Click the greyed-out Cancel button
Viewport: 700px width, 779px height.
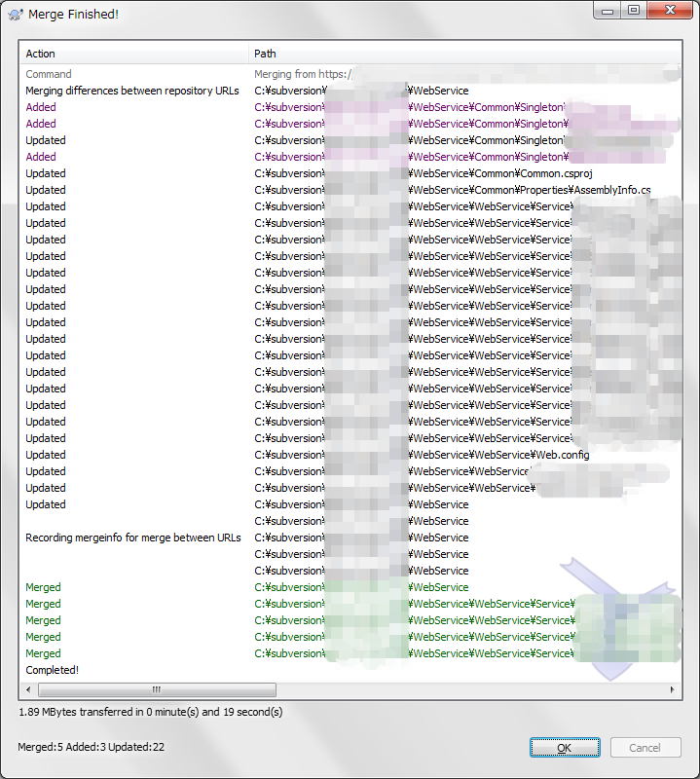[645, 748]
